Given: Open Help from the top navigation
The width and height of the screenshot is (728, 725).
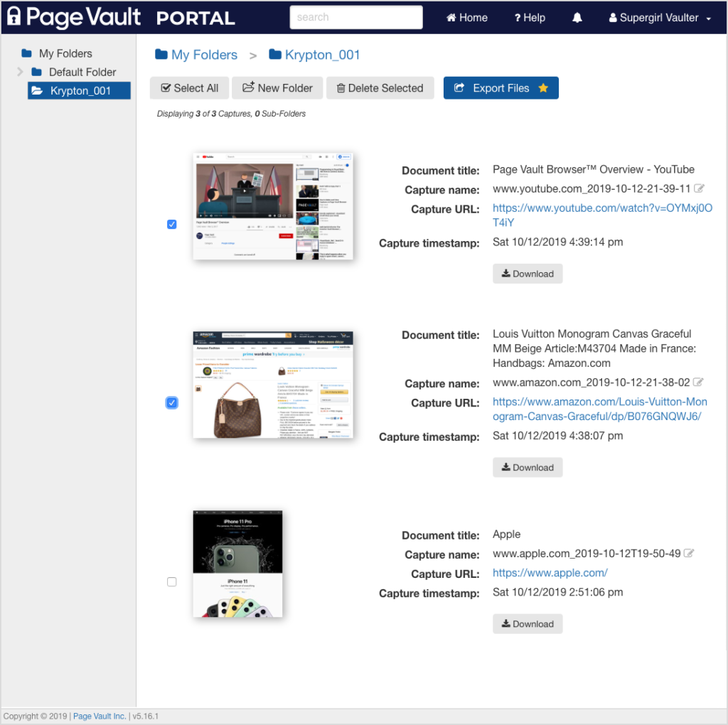Looking at the screenshot, I should pos(529,18).
